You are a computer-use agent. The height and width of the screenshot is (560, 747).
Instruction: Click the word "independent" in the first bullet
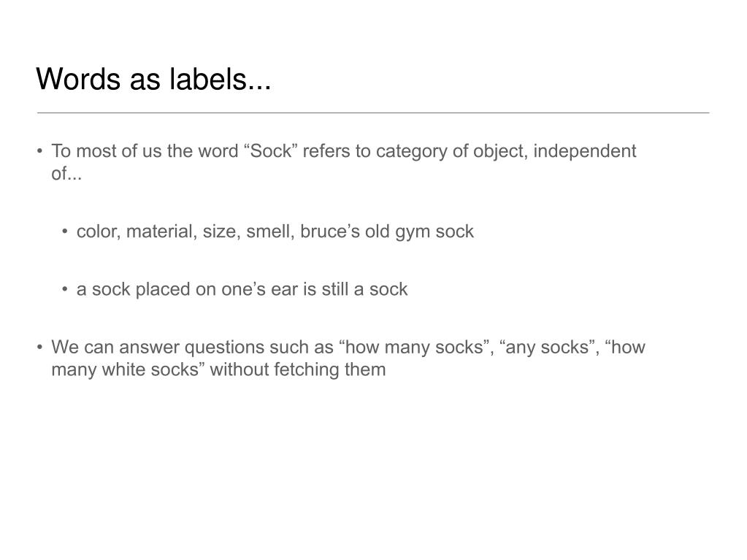click(585, 151)
